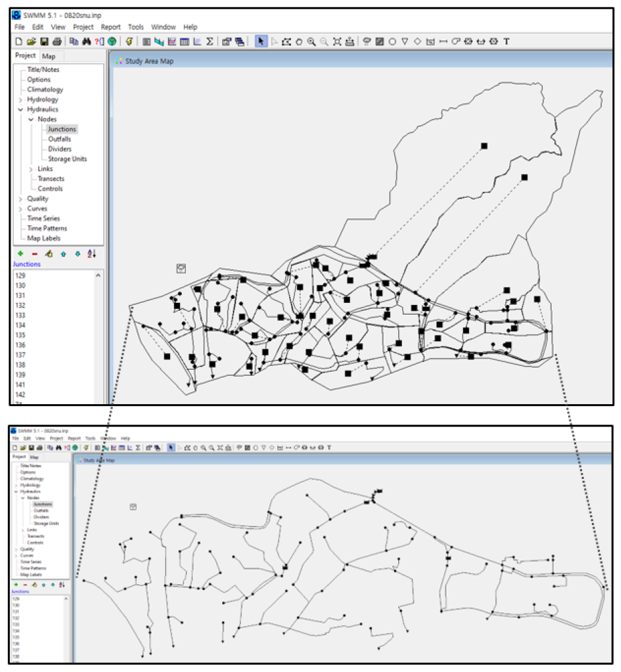Select Outfalls in upper window tree
621x672 pixels.
tap(60, 140)
